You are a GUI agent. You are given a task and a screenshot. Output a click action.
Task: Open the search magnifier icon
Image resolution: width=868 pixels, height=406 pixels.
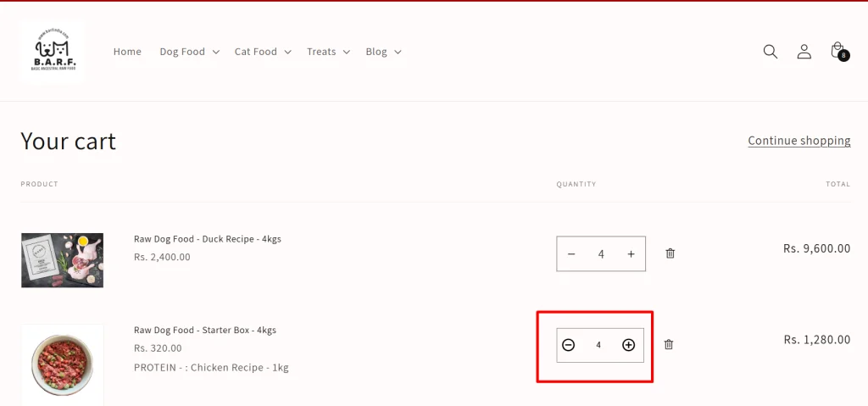(770, 52)
